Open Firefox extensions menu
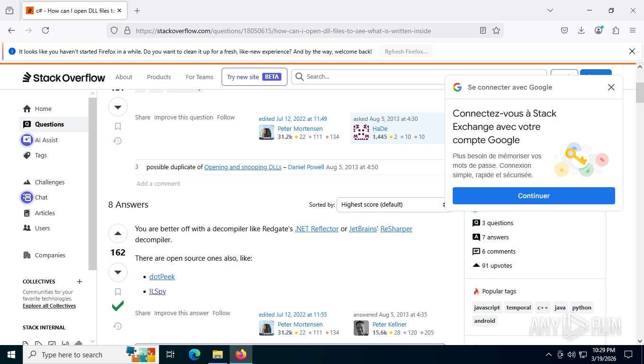 coord(616,30)
